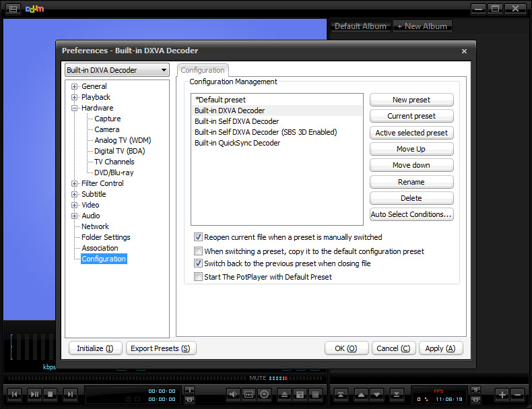Click the seek bar above playback controls
Image resolution: width=532 pixels, height=409 pixels.
[x=127, y=378]
